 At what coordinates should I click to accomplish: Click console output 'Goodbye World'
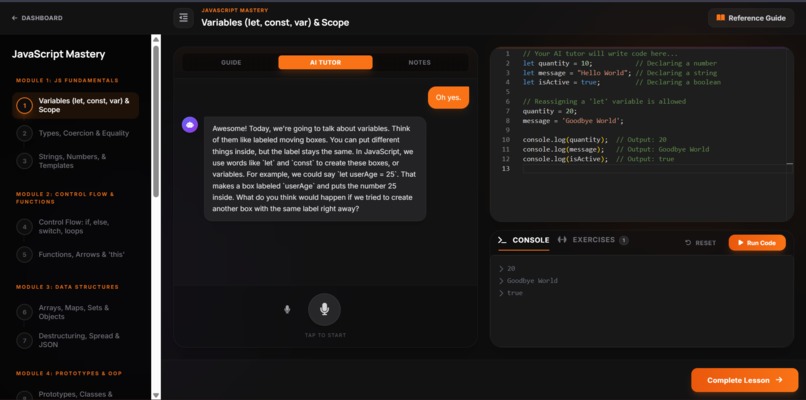[x=532, y=281]
